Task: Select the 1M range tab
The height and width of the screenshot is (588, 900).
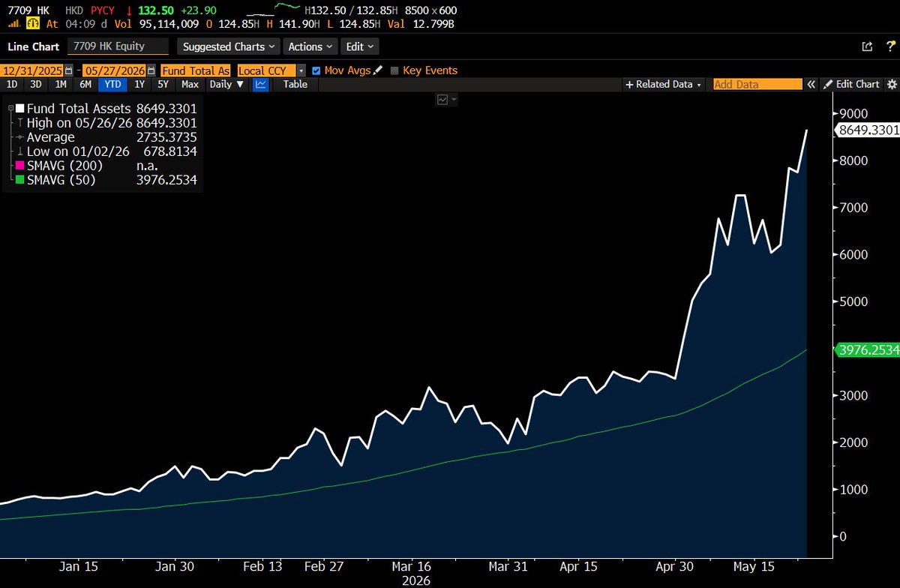Action: coord(60,84)
